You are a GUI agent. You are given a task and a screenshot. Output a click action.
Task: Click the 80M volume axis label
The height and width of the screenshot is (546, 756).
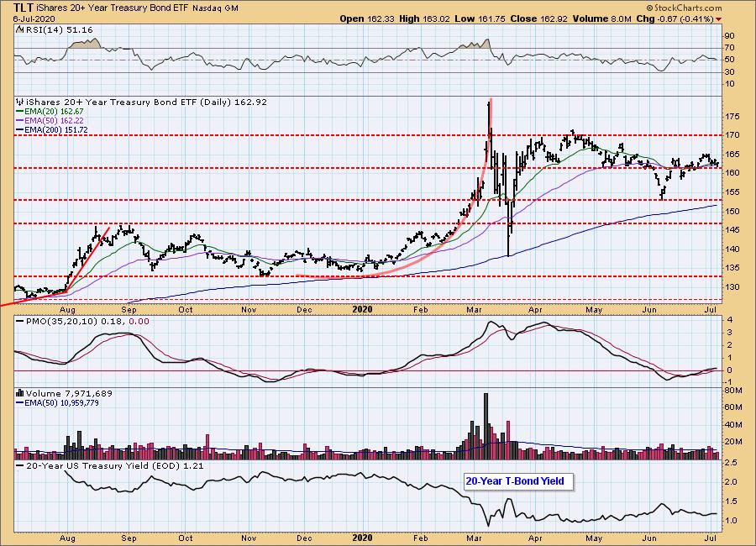(732, 391)
